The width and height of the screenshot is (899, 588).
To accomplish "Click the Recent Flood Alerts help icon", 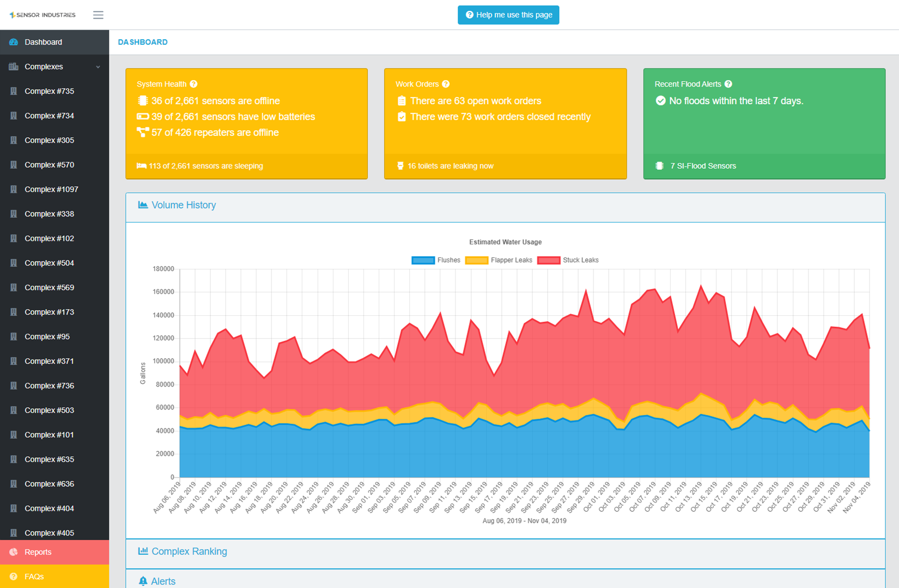I will point(728,84).
